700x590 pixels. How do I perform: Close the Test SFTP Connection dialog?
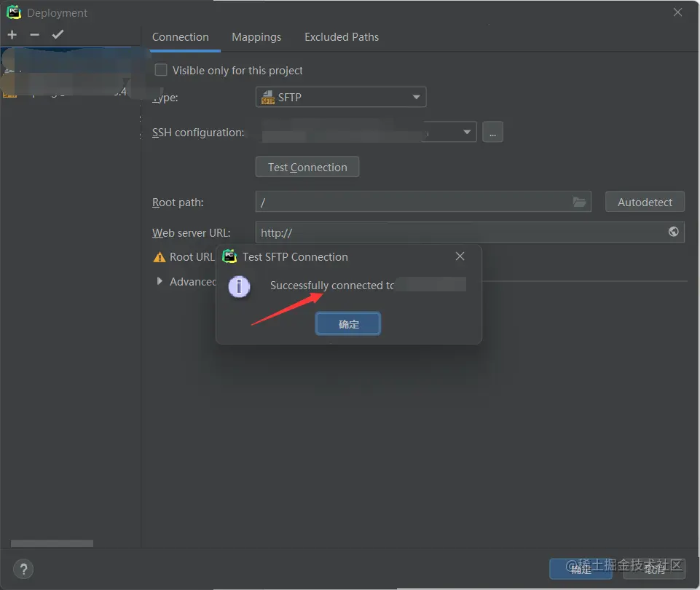[x=460, y=256]
